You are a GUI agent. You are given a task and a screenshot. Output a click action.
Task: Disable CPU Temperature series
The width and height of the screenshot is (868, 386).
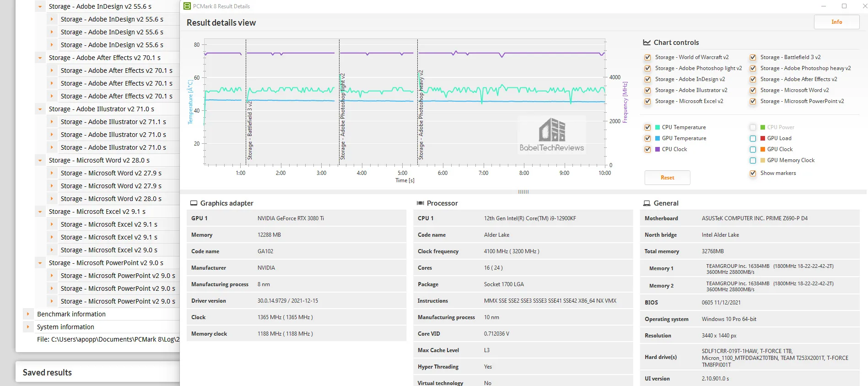647,127
